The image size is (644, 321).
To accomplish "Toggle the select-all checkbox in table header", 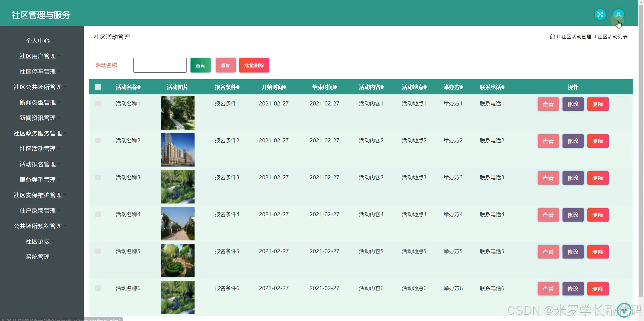I will coord(98,87).
